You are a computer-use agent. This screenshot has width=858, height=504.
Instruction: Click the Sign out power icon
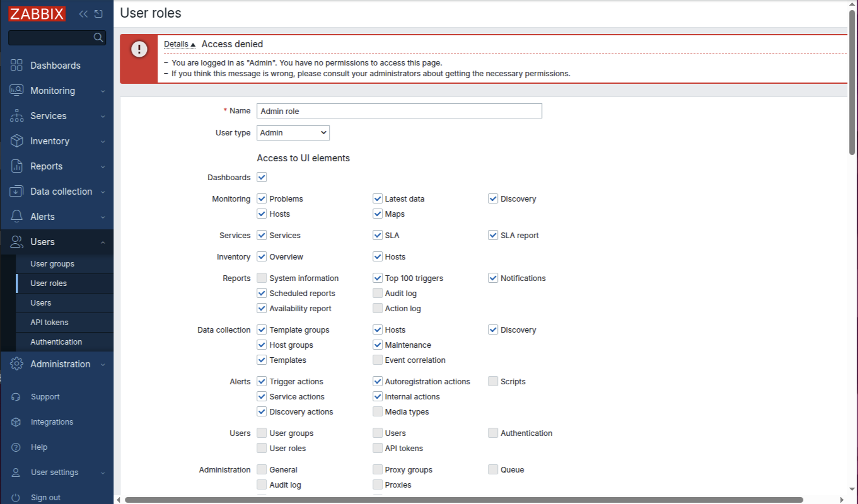[16, 498]
